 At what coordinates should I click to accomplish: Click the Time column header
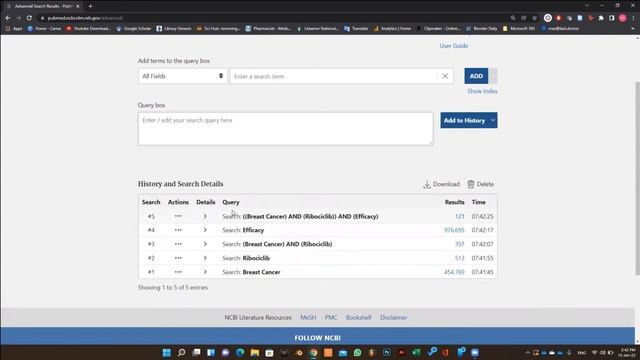pyautogui.click(x=478, y=202)
